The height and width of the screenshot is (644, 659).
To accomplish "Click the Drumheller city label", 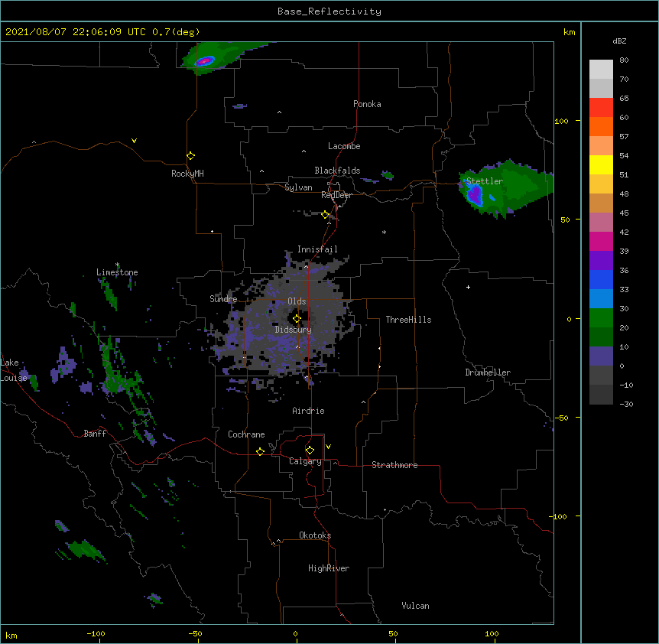I will coord(488,372).
